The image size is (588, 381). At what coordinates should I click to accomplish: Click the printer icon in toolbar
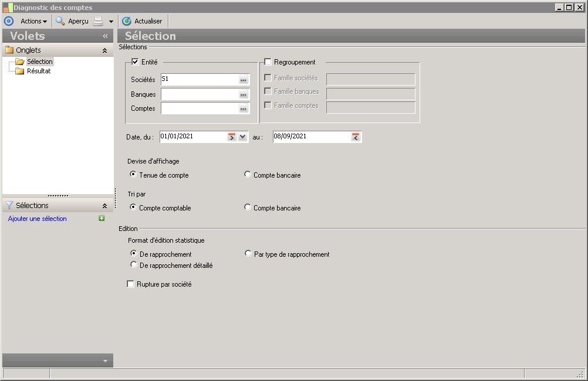pos(98,21)
